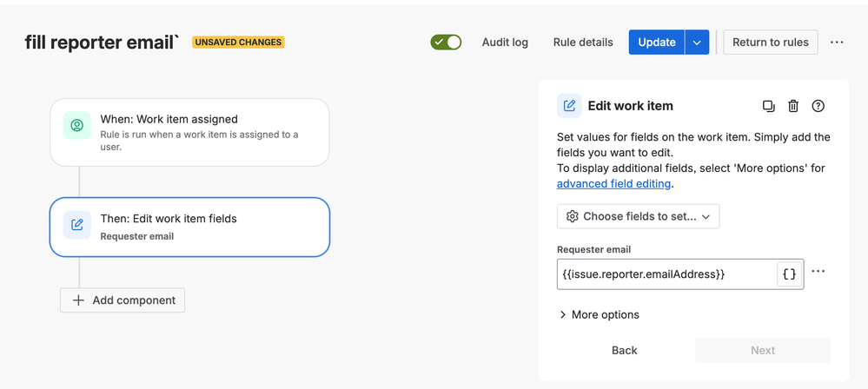Open the rule's three-dot actions menu
This screenshot has width=868, height=389.
837,42
